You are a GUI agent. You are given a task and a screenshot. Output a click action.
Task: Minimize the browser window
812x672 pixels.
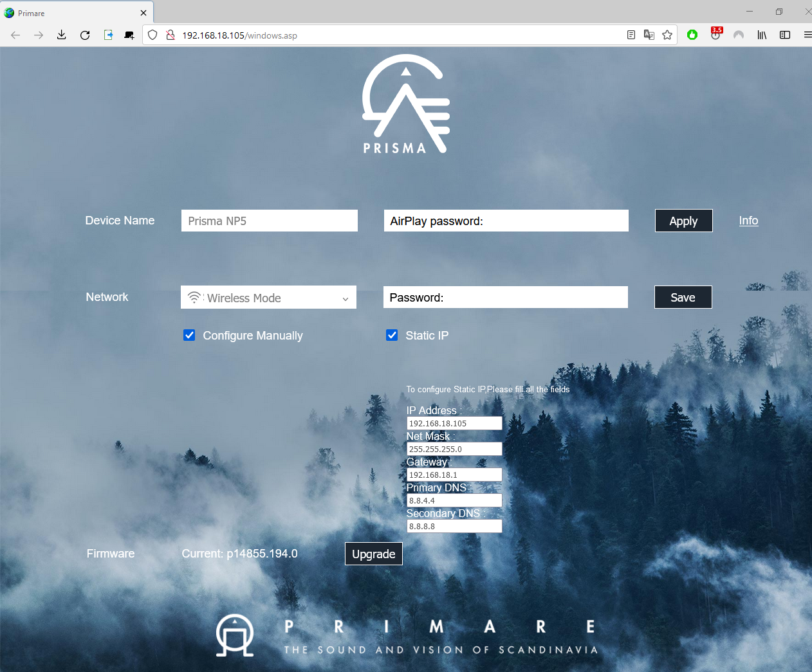750,12
